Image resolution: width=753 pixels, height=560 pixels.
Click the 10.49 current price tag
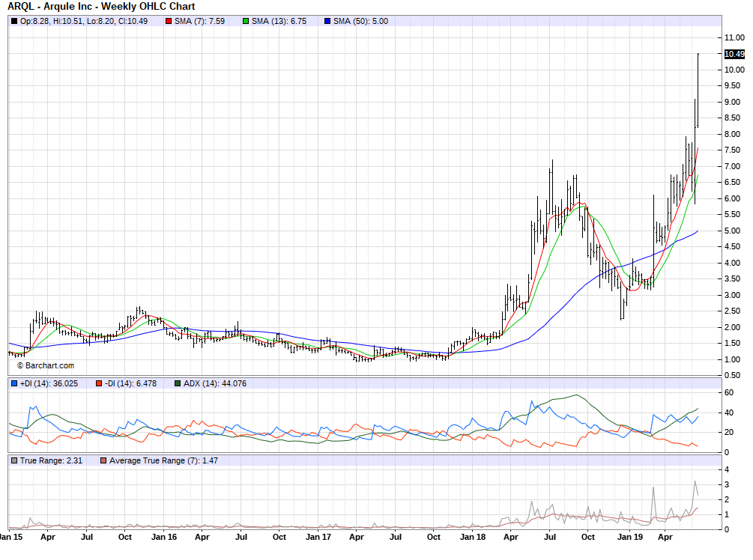pyautogui.click(x=734, y=54)
